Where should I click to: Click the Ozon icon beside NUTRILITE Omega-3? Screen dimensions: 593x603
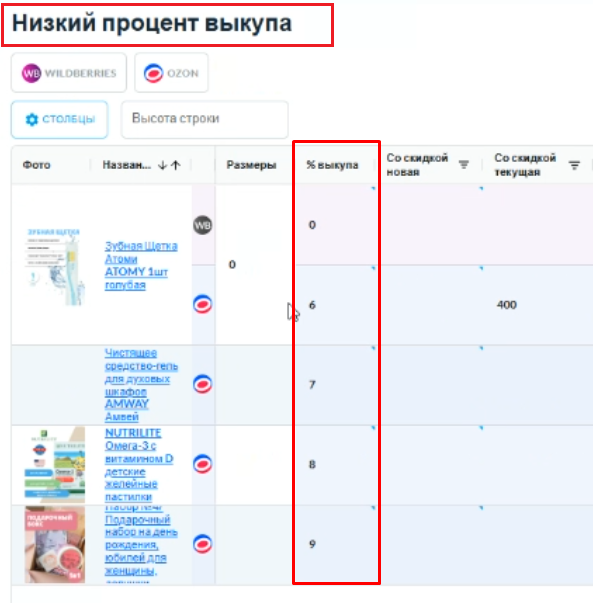(202, 464)
